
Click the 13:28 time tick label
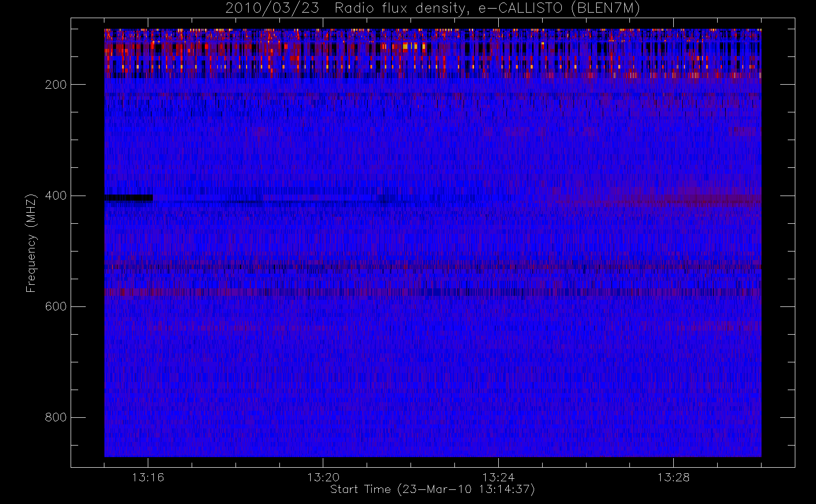click(x=673, y=477)
